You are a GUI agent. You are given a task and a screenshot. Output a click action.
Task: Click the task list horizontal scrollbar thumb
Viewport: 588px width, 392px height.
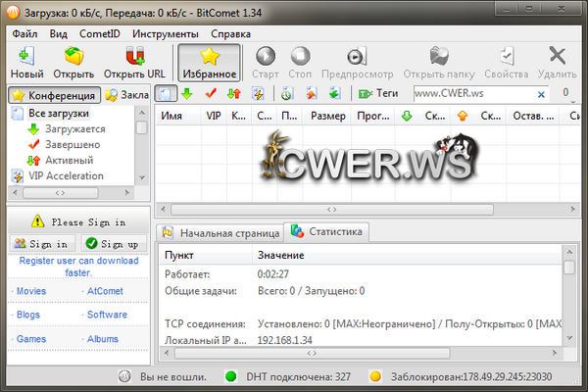(332, 210)
